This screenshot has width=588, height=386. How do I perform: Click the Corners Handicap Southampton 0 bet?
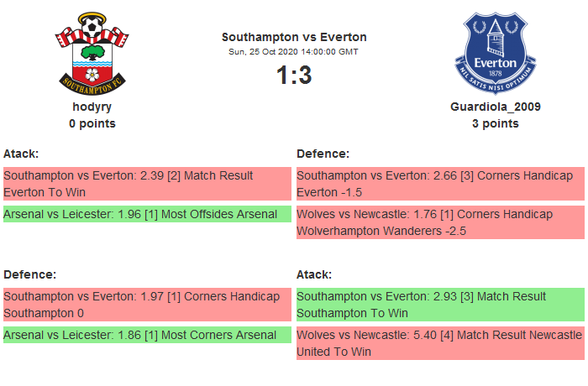click(x=146, y=305)
